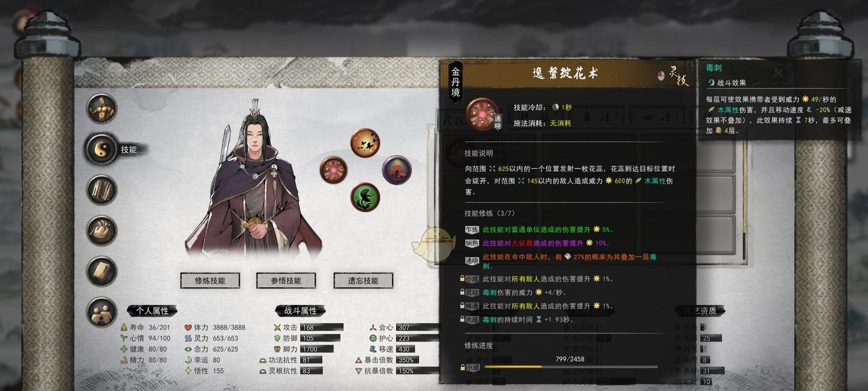Click the yellow bird mascot
This screenshot has width=868, height=391.
[433, 244]
